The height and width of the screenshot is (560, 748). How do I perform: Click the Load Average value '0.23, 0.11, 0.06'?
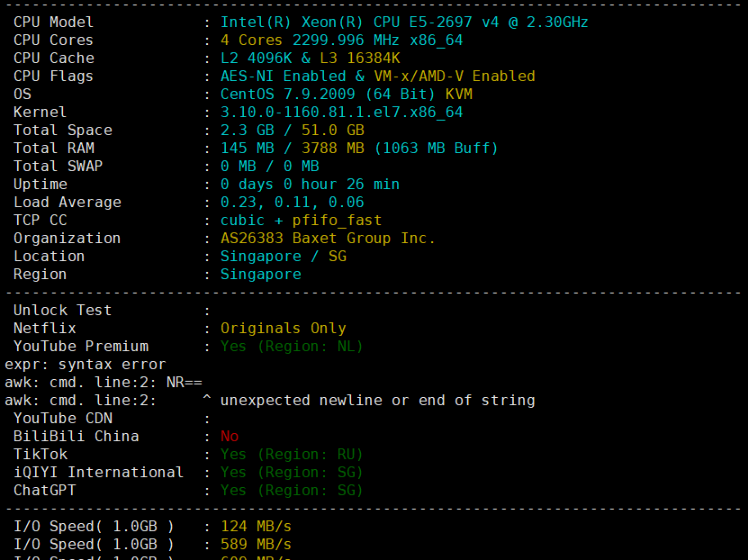(x=293, y=203)
